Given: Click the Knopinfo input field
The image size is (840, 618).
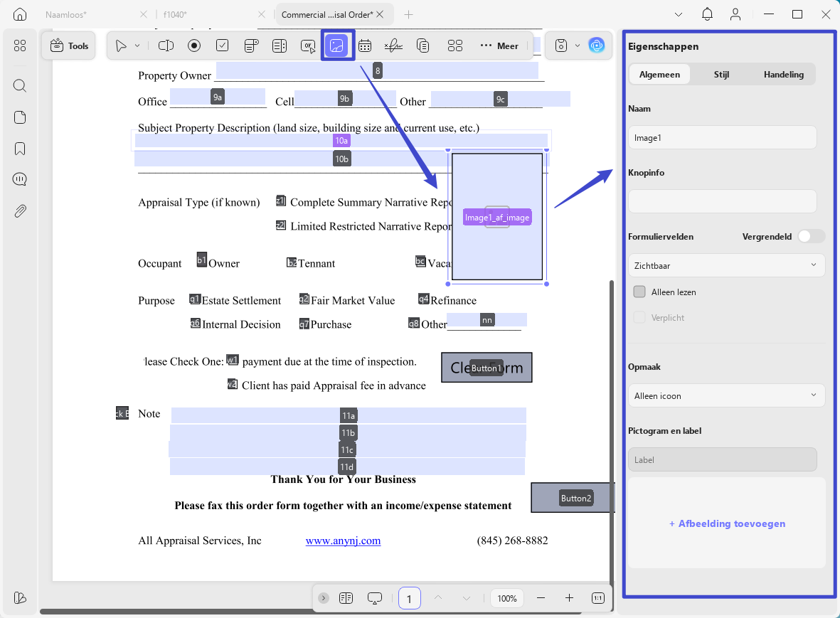Looking at the screenshot, I should 722,201.
